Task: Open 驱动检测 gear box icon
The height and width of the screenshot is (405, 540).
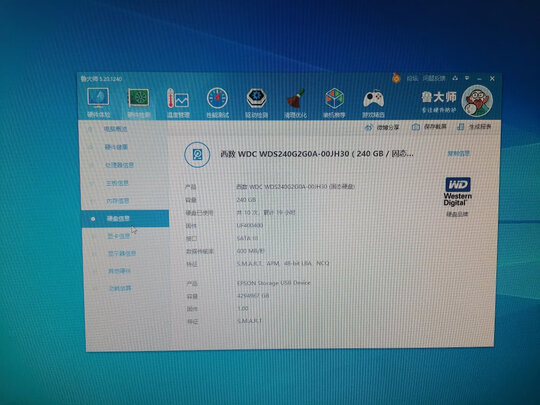Action: 256,98
